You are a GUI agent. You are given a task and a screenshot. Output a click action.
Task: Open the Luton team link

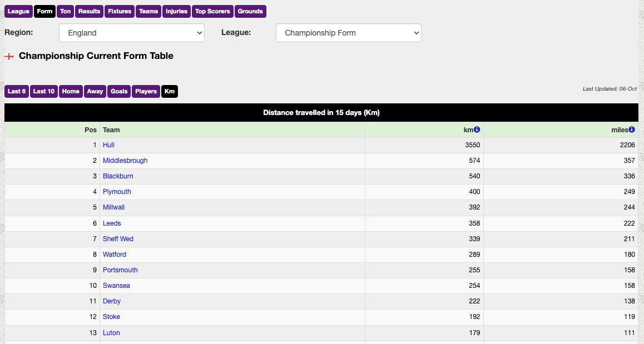click(x=111, y=333)
